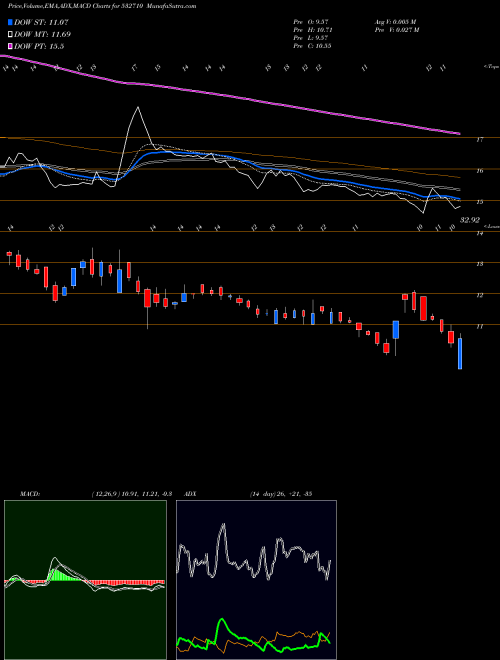Click the 'ADX' panel heading

[x=191, y=494]
